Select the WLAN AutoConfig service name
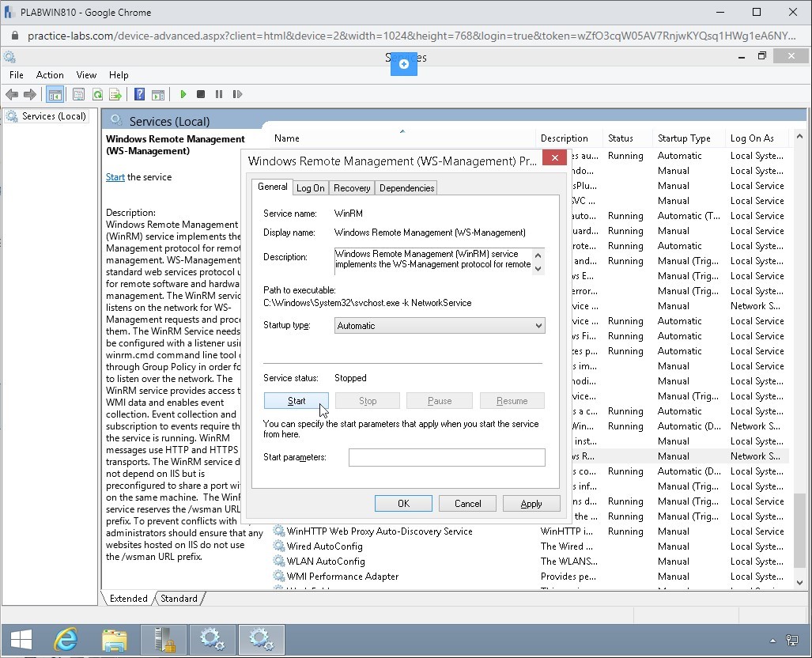 tap(326, 561)
